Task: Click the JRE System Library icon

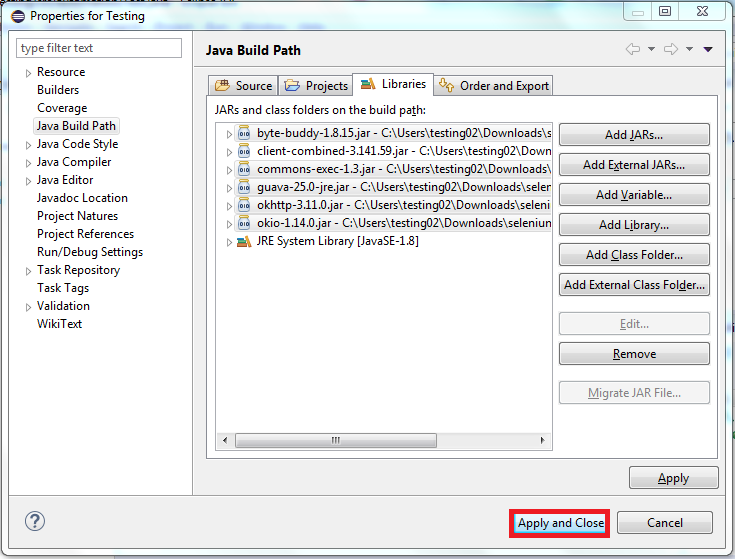Action: [244, 241]
